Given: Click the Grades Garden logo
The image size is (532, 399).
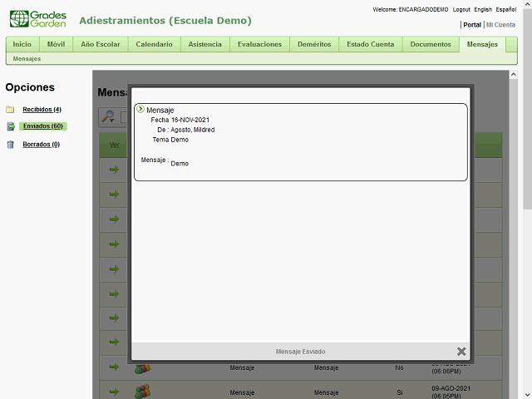Looking at the screenshot, I should pos(38,19).
